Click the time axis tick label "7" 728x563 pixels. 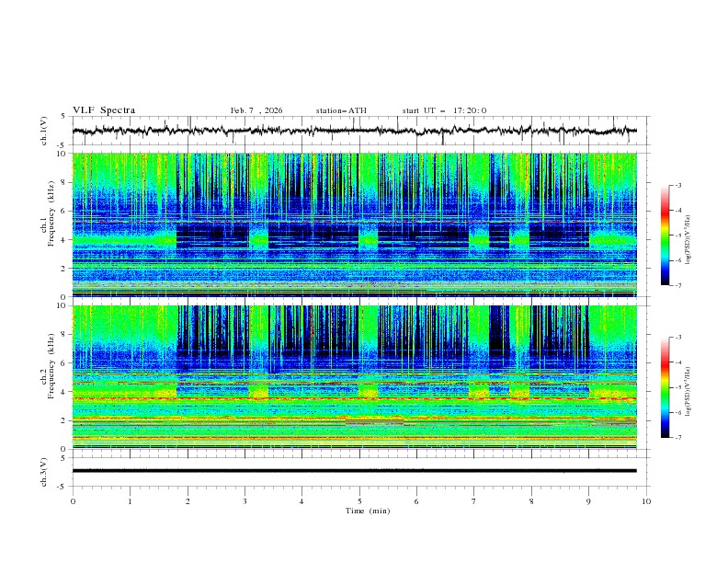click(x=474, y=501)
